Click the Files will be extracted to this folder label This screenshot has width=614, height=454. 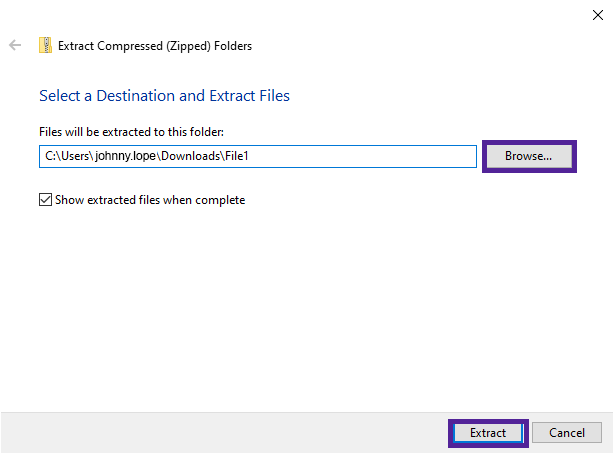click(x=131, y=132)
